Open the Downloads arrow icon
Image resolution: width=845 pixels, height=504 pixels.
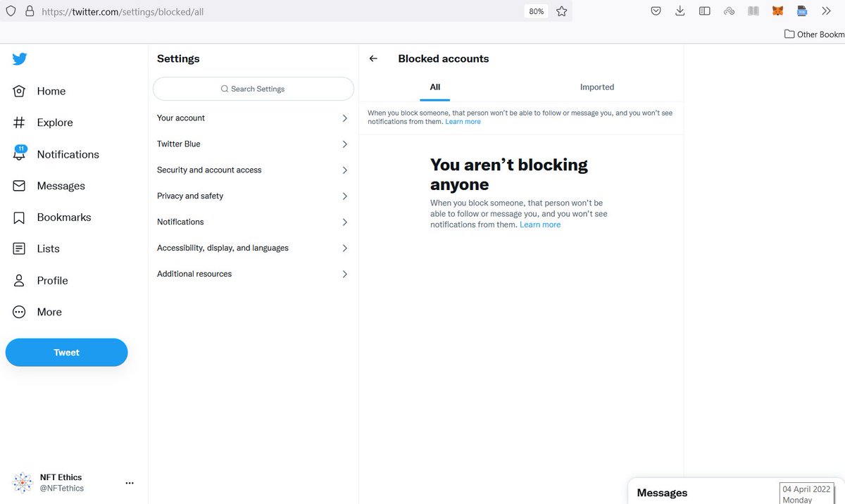tap(680, 11)
